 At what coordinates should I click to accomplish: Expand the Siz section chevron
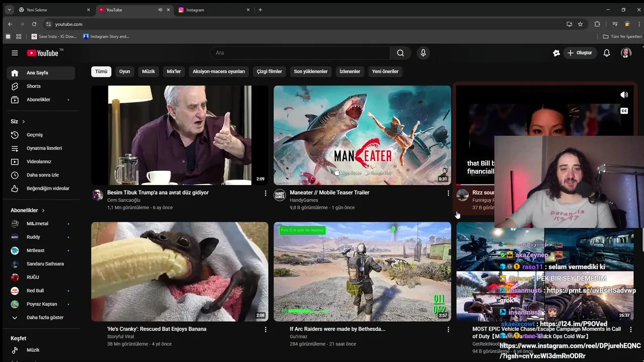tap(23, 122)
